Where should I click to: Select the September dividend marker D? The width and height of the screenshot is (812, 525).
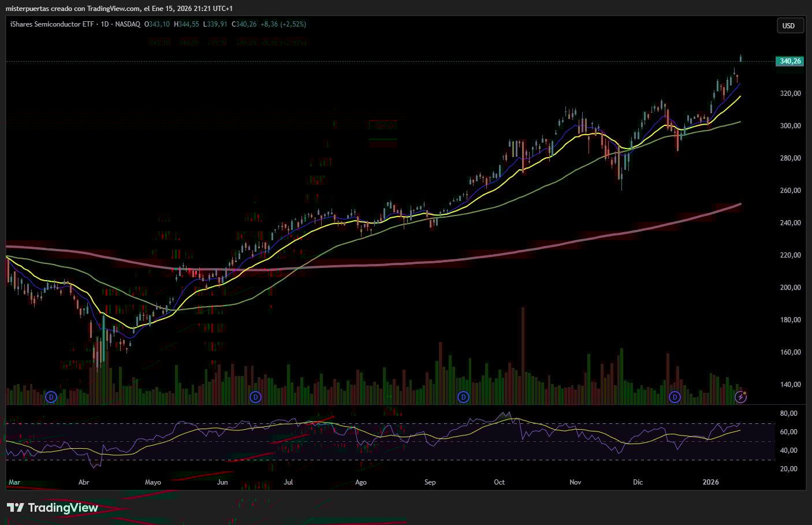[x=463, y=397]
